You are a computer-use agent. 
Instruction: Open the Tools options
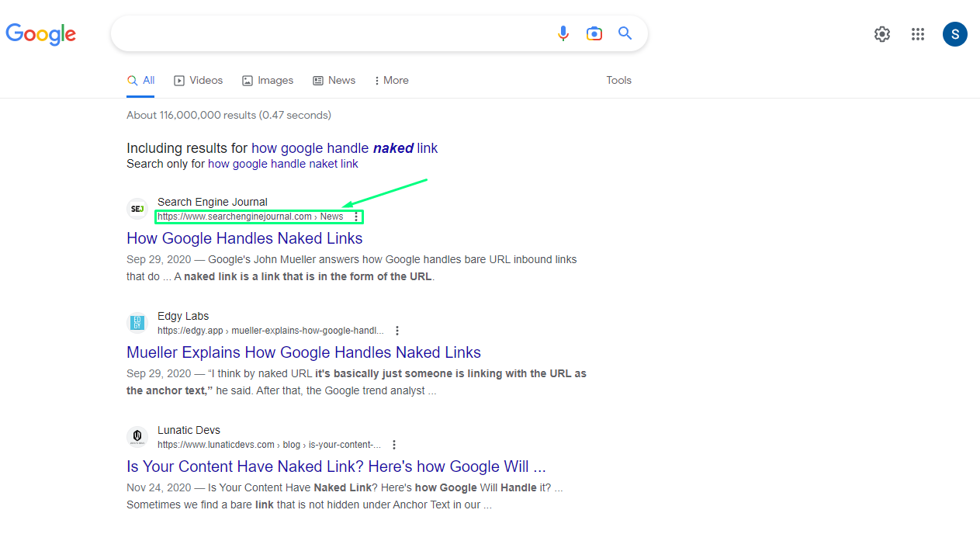[618, 80]
